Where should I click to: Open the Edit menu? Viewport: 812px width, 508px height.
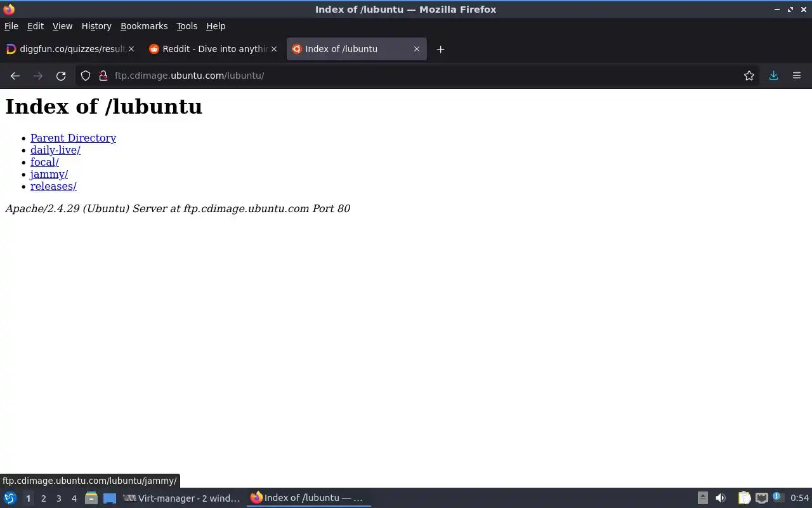tap(36, 26)
